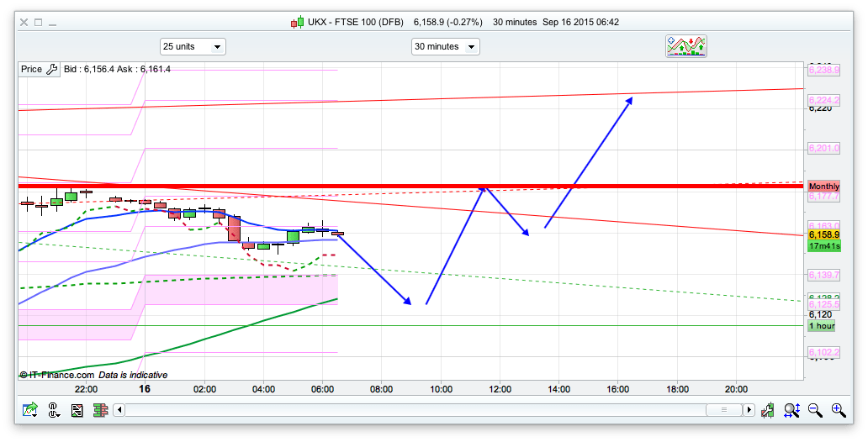
Task: Click the third bottom-left toolbar icon
Action: 77,410
